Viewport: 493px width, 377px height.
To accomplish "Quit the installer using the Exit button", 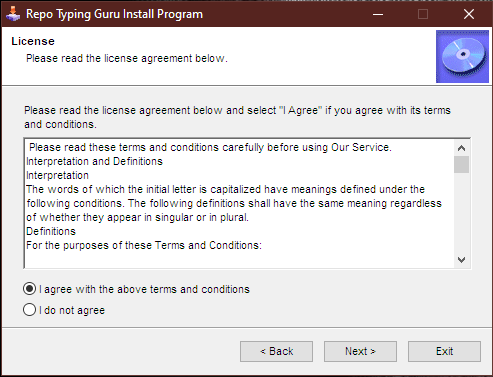I will 444,351.
